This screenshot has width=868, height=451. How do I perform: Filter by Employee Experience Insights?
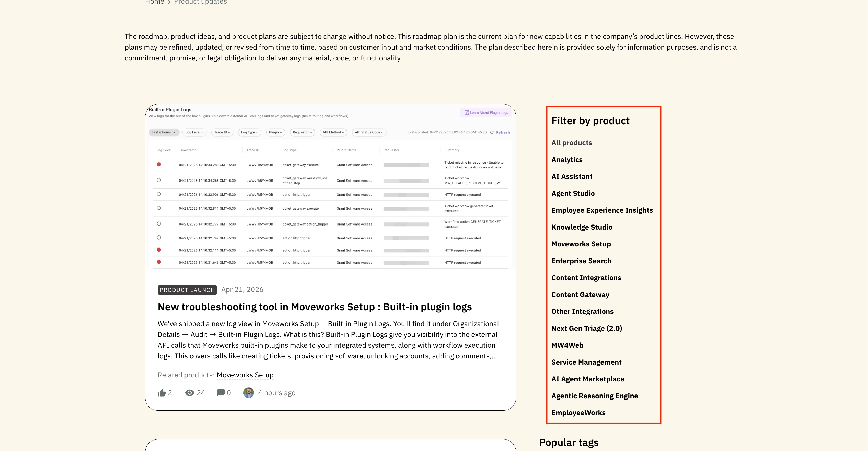coord(602,210)
